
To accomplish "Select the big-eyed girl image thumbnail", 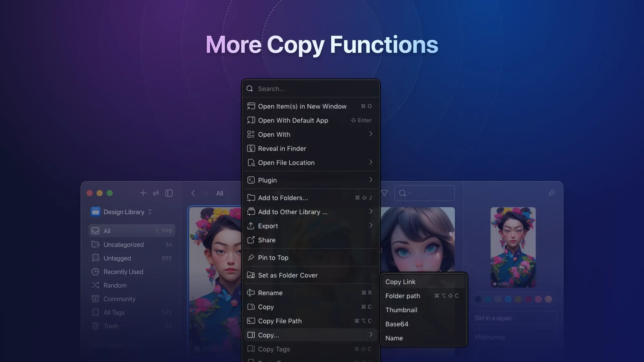I will (x=418, y=239).
